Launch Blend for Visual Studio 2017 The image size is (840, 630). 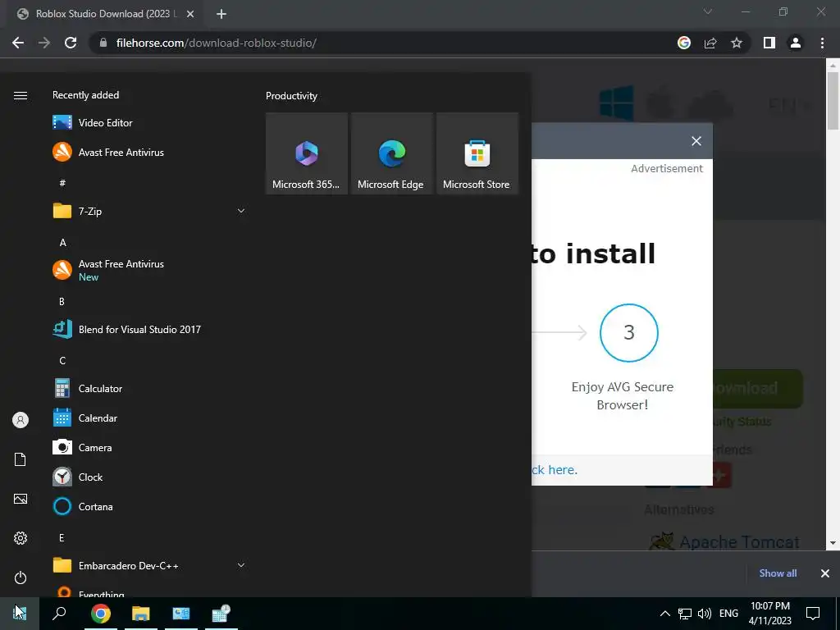pyautogui.click(x=148, y=330)
